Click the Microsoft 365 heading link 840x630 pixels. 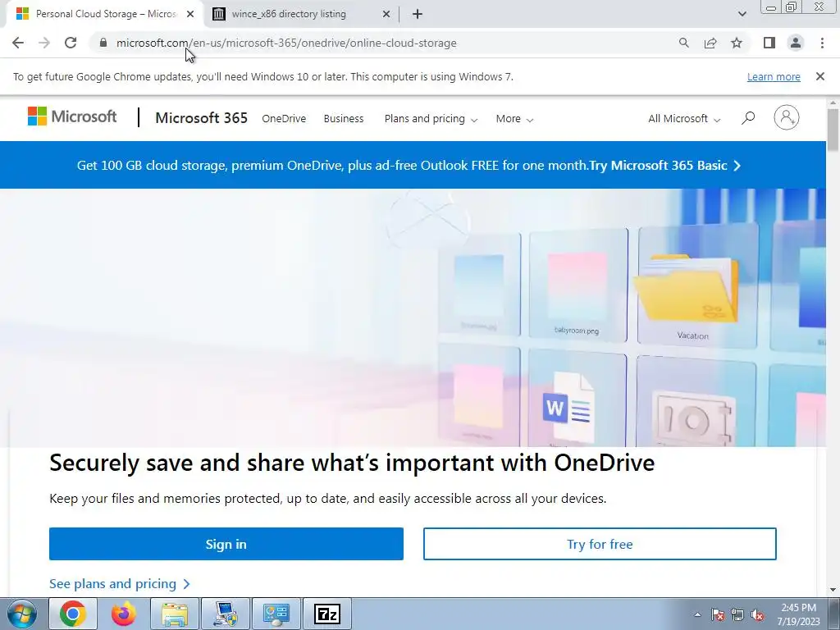(202, 118)
